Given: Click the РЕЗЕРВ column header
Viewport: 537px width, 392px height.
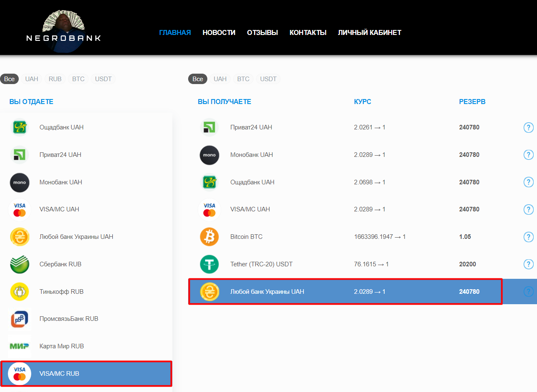Looking at the screenshot, I should click(472, 102).
